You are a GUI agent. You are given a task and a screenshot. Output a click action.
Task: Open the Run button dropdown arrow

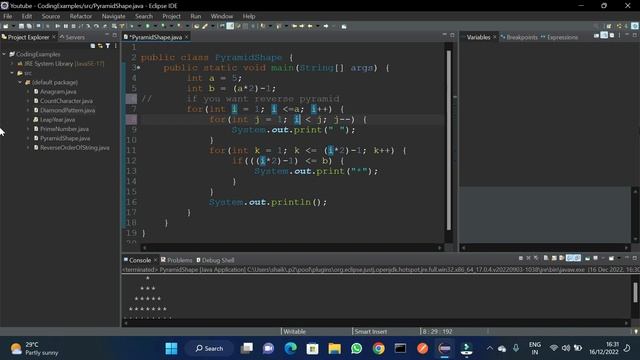pyautogui.click(x=155, y=26)
